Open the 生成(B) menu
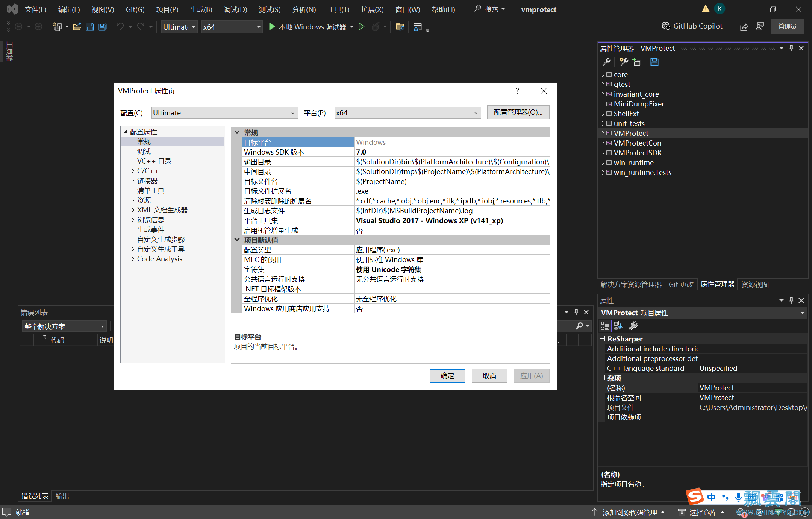This screenshot has height=519, width=812. 201,9
